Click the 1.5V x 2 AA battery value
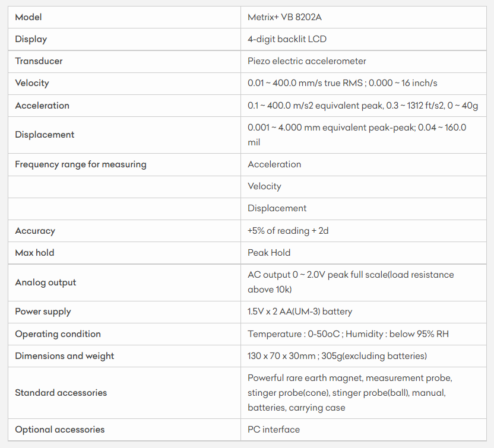The image size is (494, 448). click(300, 312)
